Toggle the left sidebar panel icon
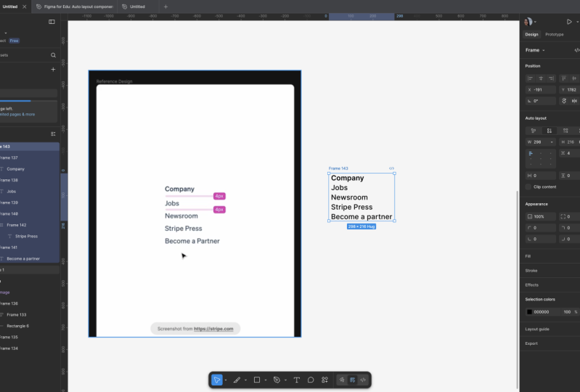580x392 pixels. [52, 22]
